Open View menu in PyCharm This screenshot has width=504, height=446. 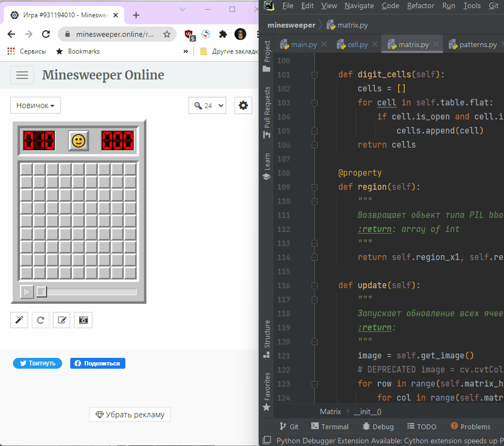(x=329, y=6)
